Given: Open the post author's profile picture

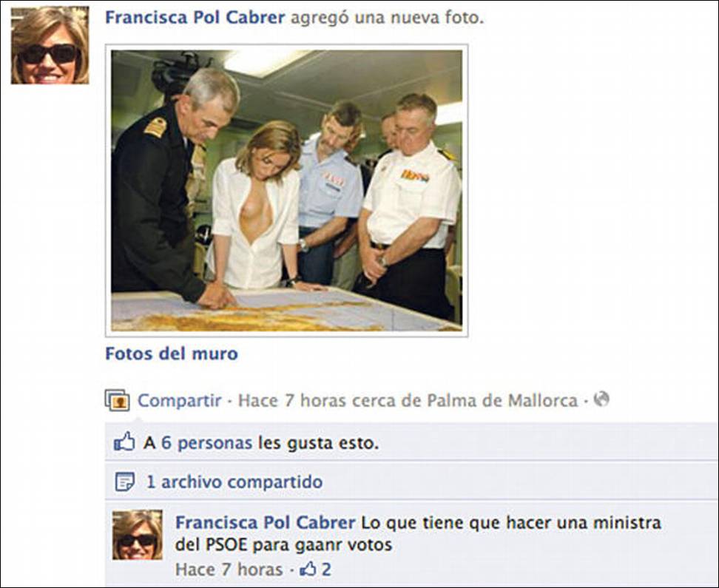Looking at the screenshot, I should pos(50,45).
